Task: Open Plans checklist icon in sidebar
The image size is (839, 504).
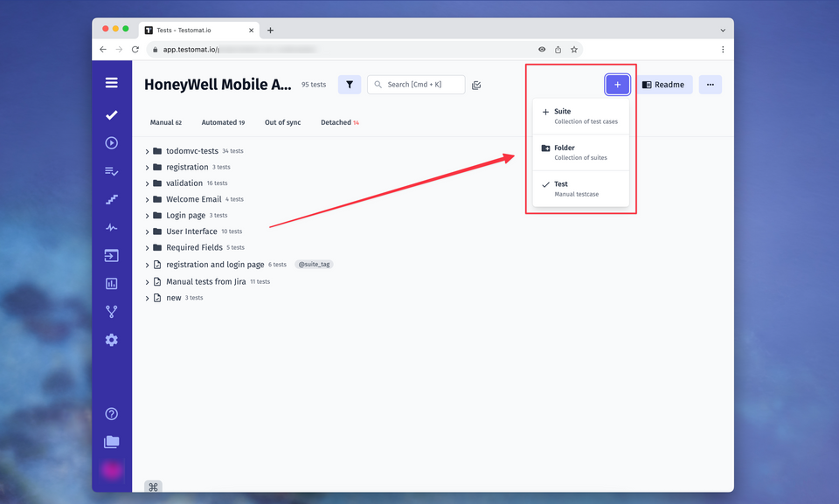Action: click(111, 171)
